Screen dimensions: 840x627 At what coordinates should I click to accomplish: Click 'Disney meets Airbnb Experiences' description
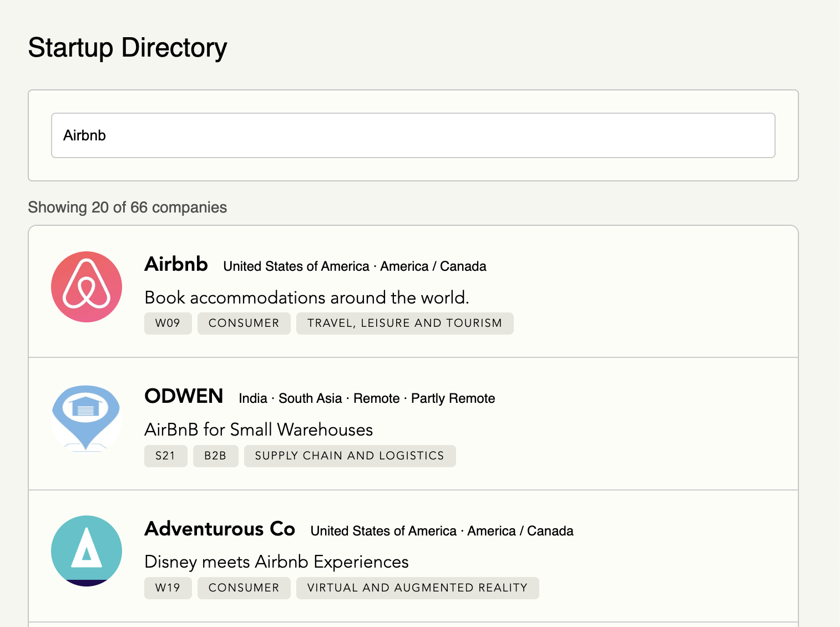tap(276, 562)
